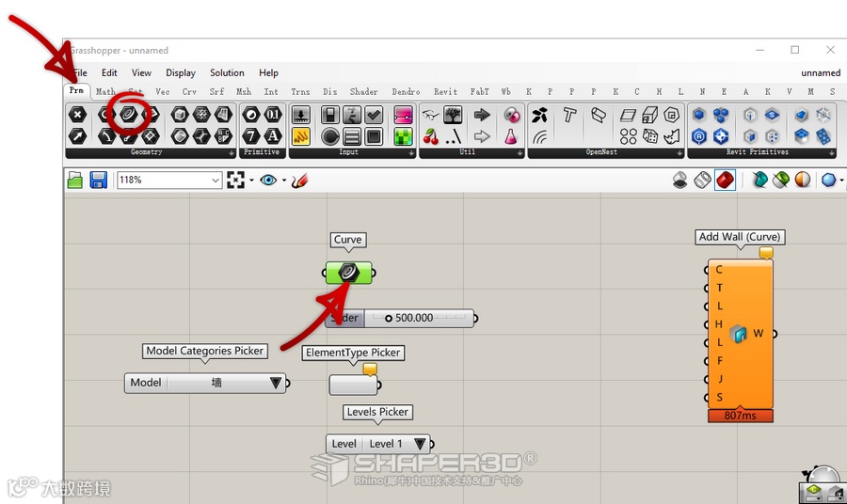The width and height of the screenshot is (847, 504).
Task: Select the Add Wall (Curve) component
Action: 740,334
